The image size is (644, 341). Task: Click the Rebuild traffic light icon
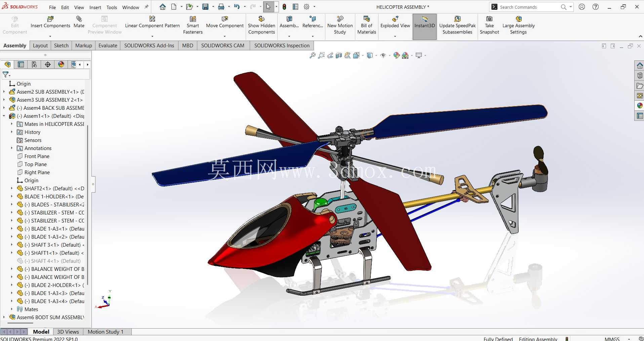[284, 7]
